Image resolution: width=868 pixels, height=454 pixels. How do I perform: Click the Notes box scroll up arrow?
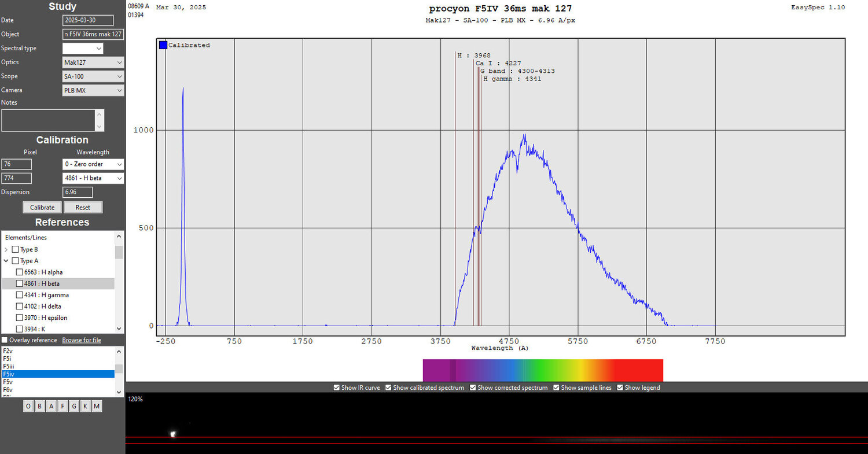pyautogui.click(x=100, y=114)
